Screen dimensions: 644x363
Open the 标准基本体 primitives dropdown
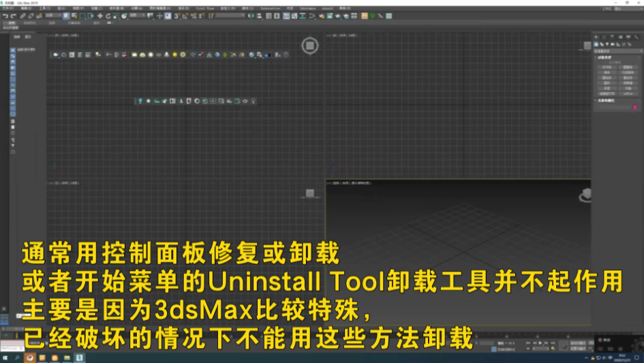[x=618, y=51]
